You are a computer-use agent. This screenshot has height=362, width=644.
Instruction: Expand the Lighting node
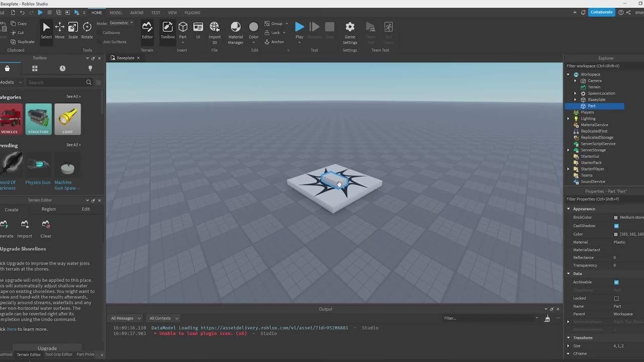tap(569, 119)
